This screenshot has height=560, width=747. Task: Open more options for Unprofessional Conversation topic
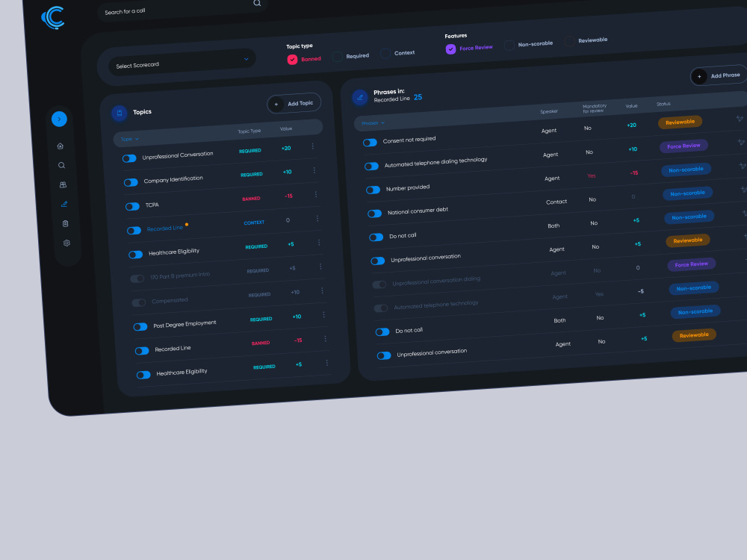pos(312,146)
